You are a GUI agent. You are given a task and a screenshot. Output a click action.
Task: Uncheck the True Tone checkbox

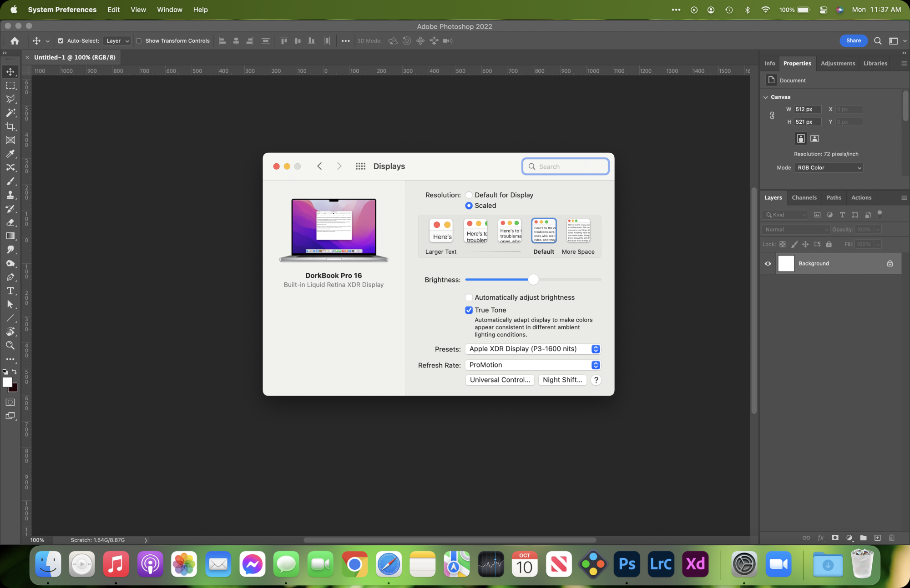click(x=469, y=310)
